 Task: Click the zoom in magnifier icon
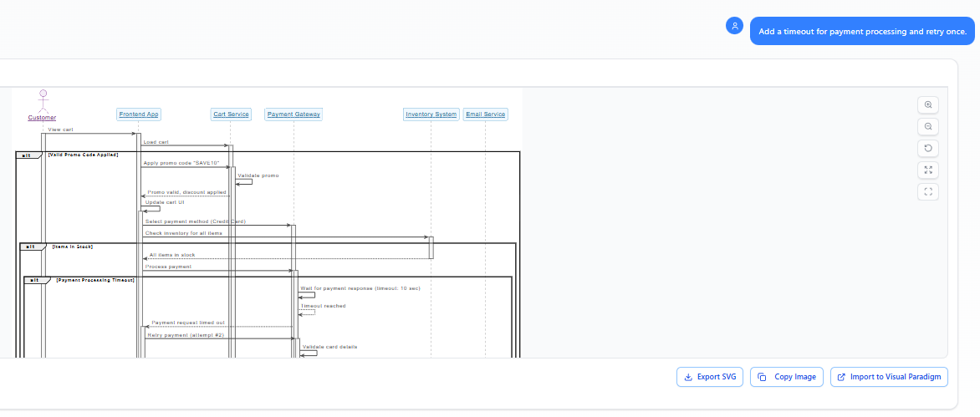(x=927, y=105)
